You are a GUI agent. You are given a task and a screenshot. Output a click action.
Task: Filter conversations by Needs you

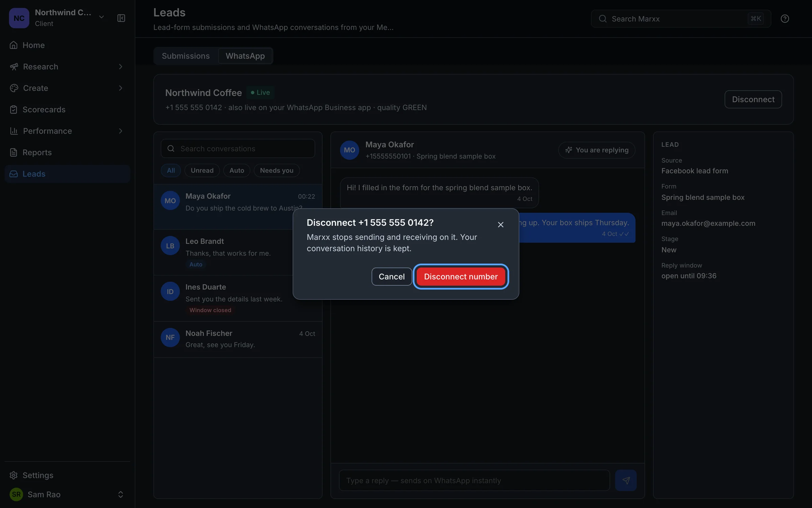coord(276,170)
